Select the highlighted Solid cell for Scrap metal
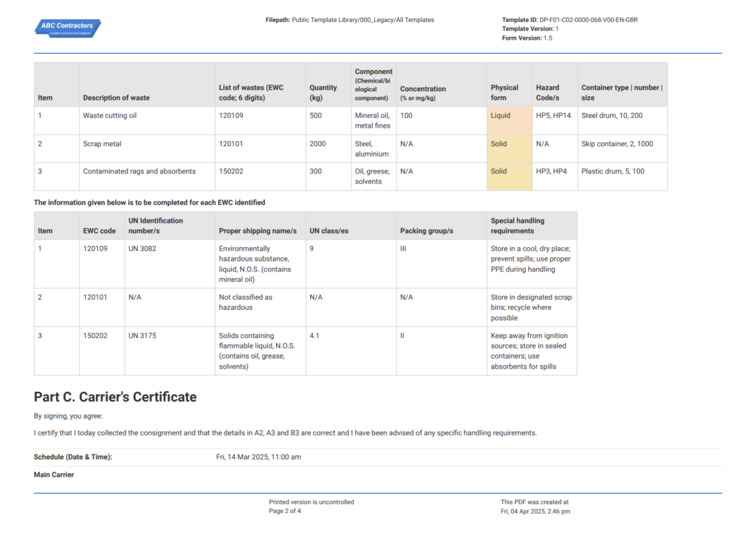Viewport: 756px width, 535px height. (x=509, y=143)
